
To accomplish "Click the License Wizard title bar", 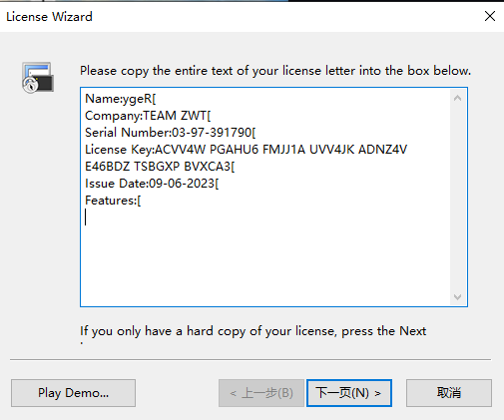I will pos(240,16).
